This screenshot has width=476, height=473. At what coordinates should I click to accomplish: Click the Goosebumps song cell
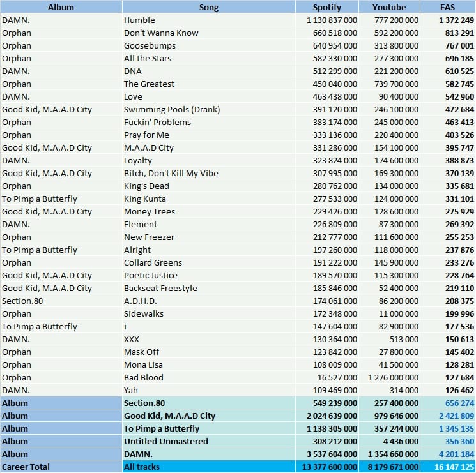point(208,45)
